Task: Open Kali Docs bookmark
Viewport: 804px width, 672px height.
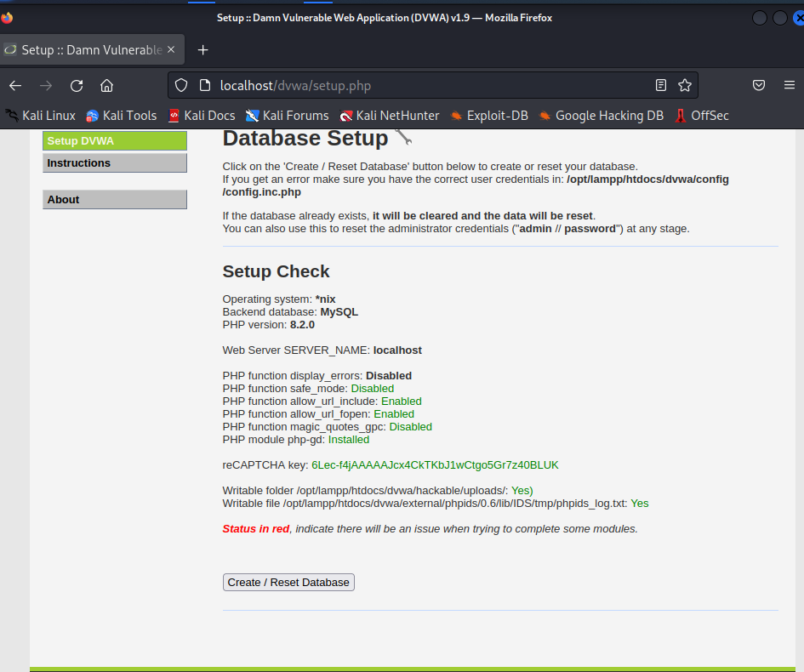Action: 202,116
